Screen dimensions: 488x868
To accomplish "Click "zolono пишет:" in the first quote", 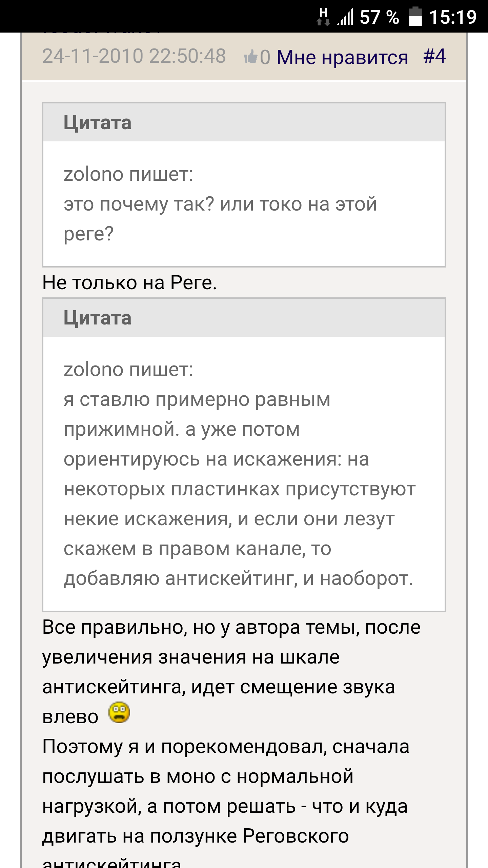I will pyautogui.click(x=128, y=175).
